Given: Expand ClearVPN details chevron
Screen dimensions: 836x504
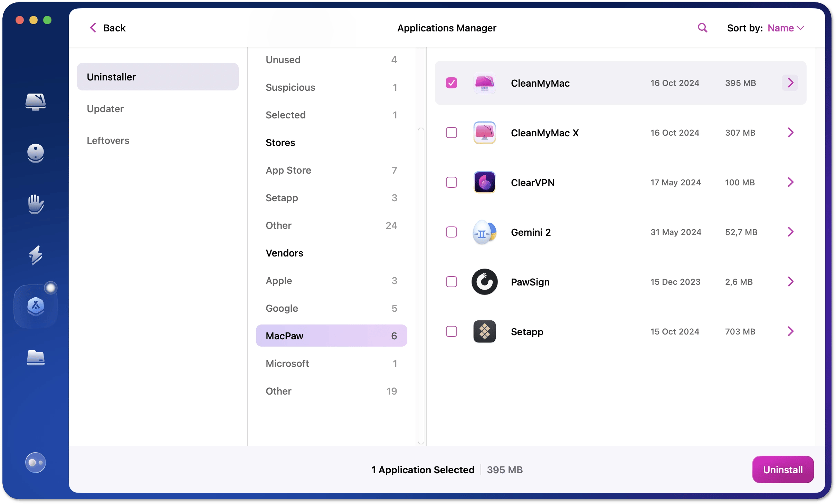Looking at the screenshot, I should [x=790, y=182].
